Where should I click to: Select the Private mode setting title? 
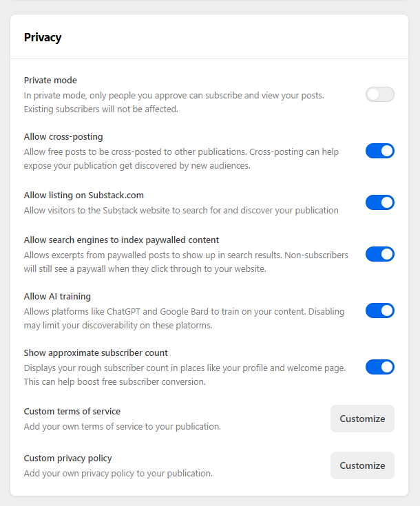pyautogui.click(x=50, y=80)
